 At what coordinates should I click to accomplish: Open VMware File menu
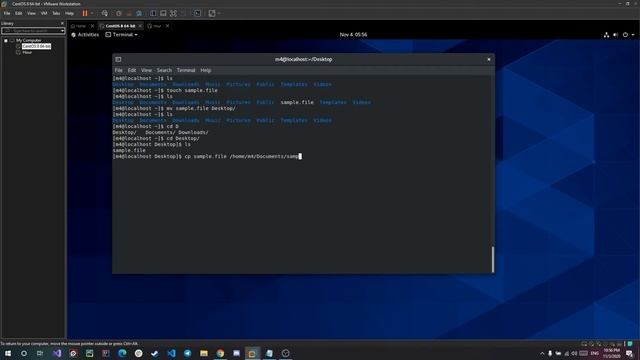pyautogui.click(x=7, y=13)
